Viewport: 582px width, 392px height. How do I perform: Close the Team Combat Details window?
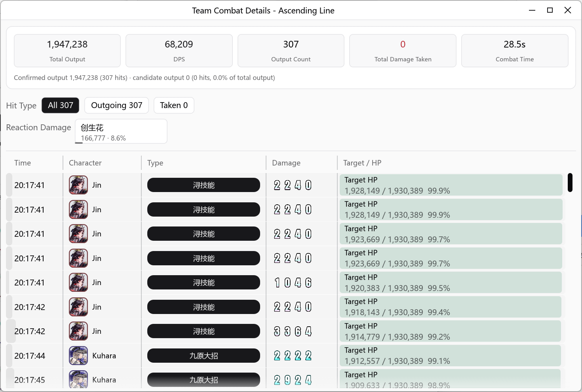[568, 10]
